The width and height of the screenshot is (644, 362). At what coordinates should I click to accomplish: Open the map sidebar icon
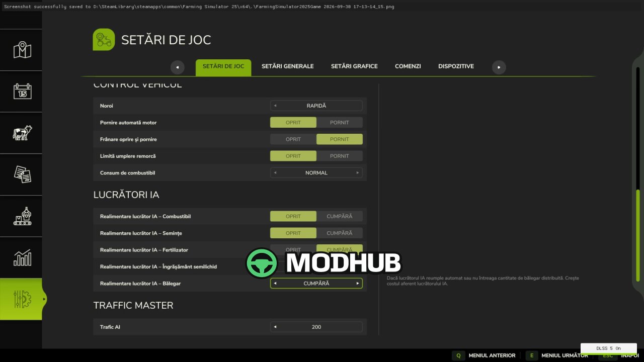pyautogui.click(x=22, y=50)
